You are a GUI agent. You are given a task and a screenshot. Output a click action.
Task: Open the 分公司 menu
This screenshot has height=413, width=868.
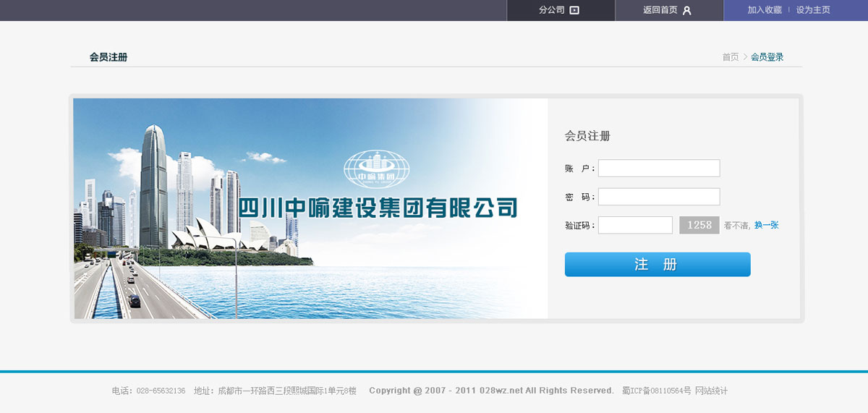click(x=552, y=10)
